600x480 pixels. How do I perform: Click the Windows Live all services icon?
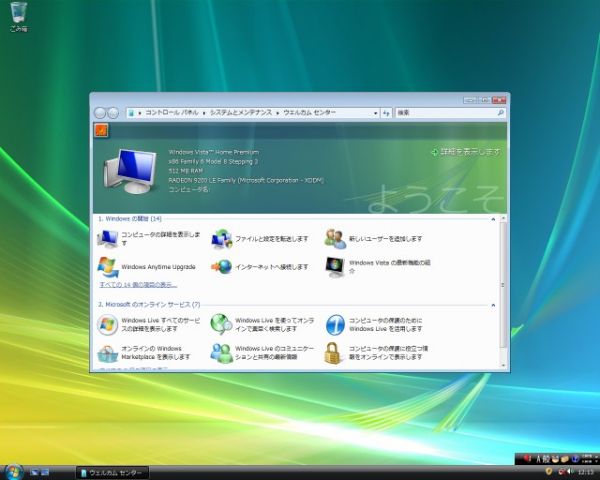tap(107, 323)
